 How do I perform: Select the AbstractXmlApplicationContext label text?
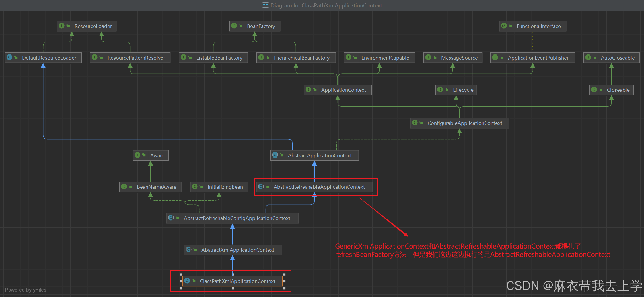238,250
